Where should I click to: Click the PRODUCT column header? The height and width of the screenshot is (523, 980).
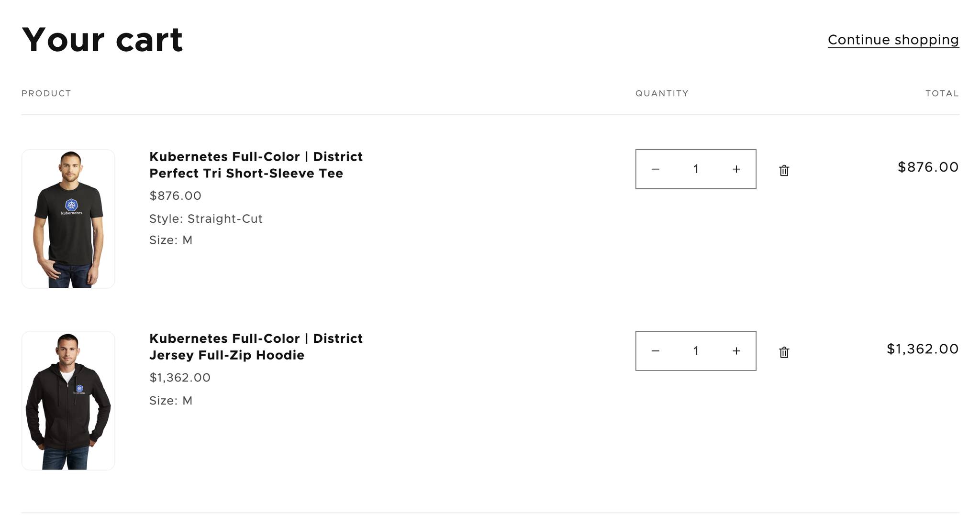pos(46,93)
